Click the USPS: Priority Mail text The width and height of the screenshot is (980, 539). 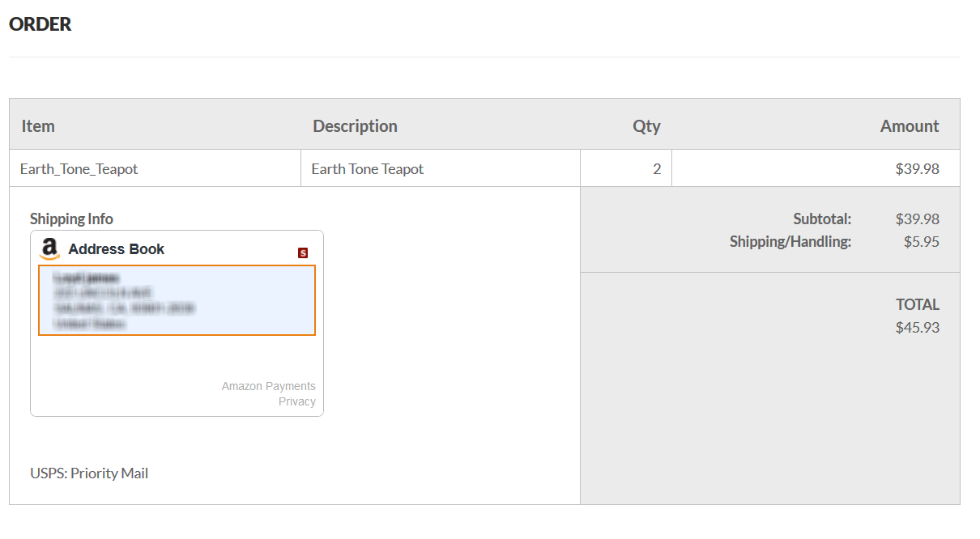89,473
